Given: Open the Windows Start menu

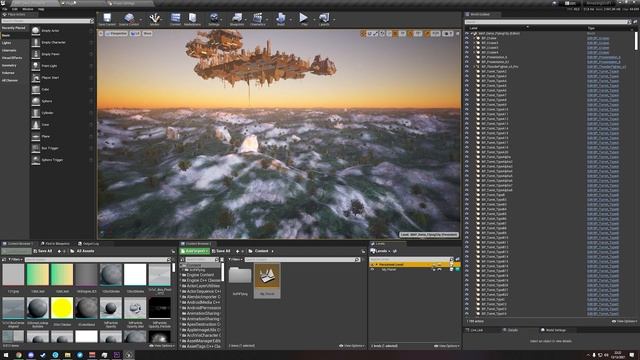Looking at the screenshot, I should pyautogui.click(x=6, y=355).
